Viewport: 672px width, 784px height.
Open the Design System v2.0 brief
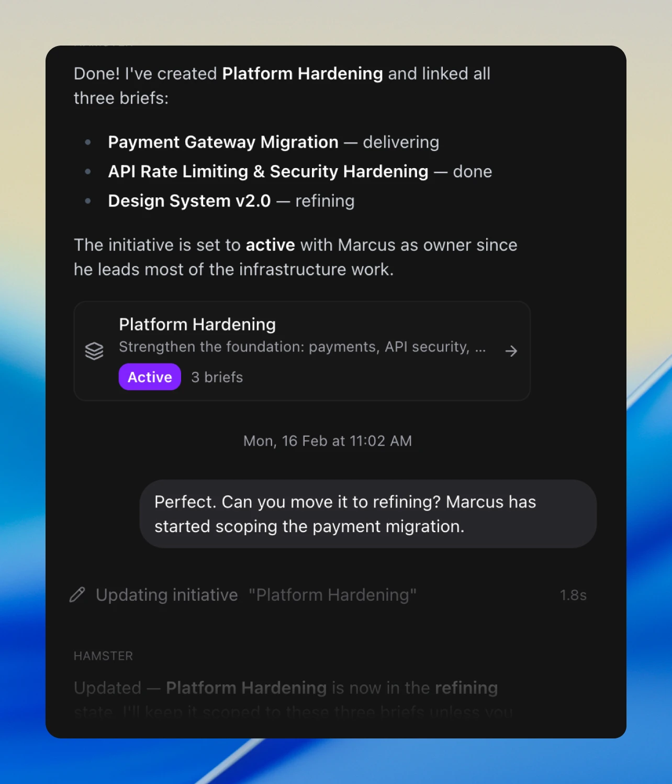(x=189, y=201)
